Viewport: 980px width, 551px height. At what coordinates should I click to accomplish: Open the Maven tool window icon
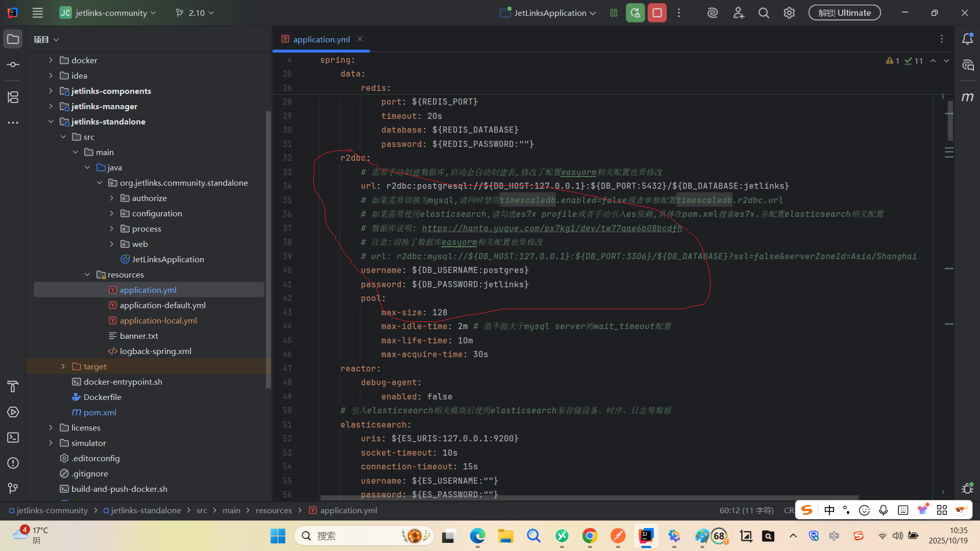967,97
